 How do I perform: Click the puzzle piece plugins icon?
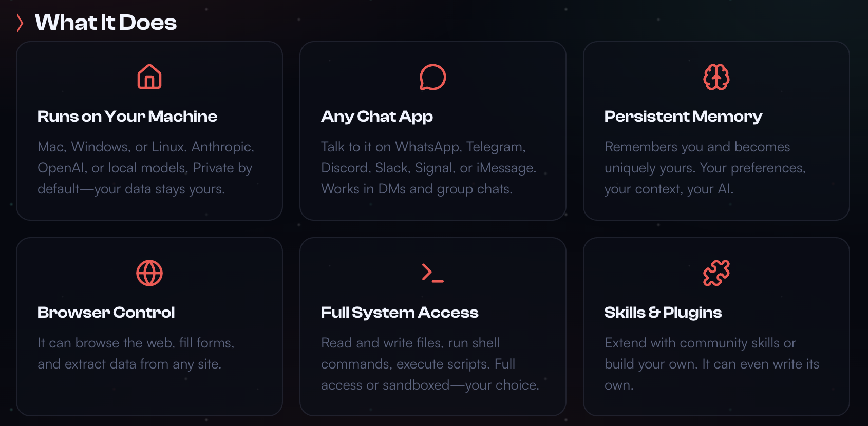(x=716, y=273)
